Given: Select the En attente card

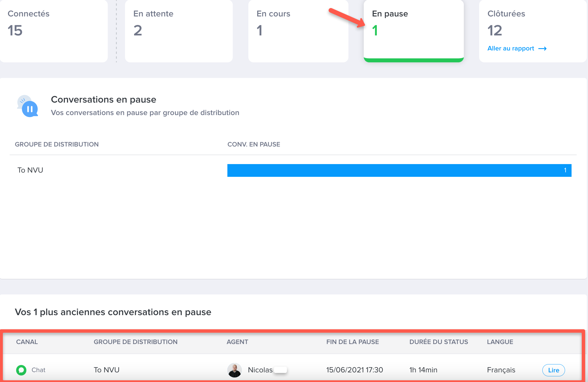Looking at the screenshot, I should (x=179, y=30).
